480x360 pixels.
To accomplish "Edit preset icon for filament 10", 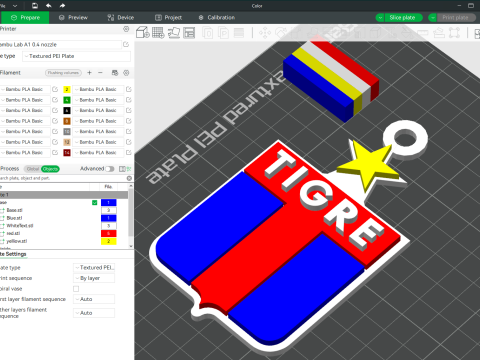I will point(129,131).
